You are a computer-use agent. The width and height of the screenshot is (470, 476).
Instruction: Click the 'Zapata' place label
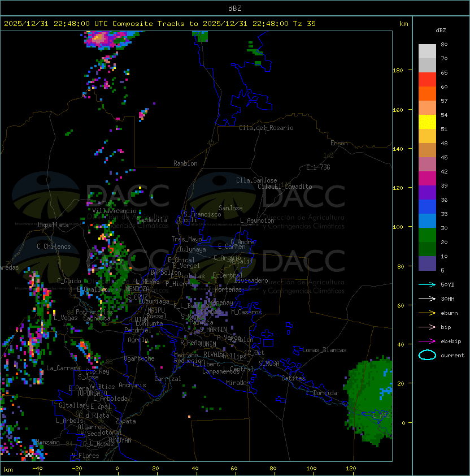pyautogui.click(x=125, y=421)
